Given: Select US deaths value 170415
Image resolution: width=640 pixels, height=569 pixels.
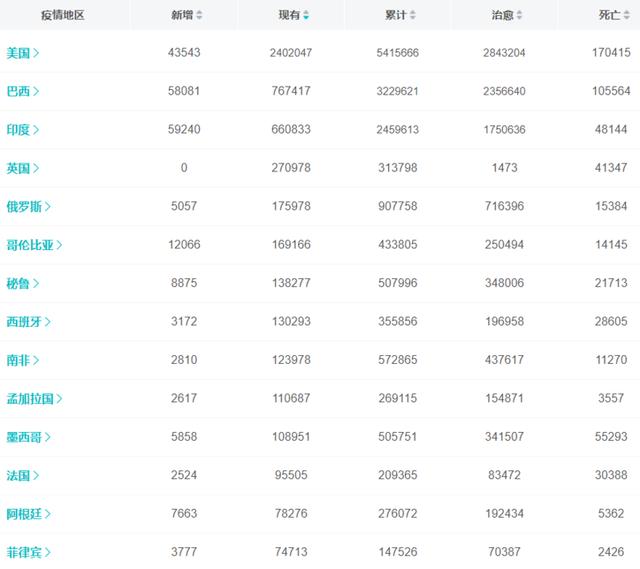Looking at the screenshot, I should (x=611, y=53).
